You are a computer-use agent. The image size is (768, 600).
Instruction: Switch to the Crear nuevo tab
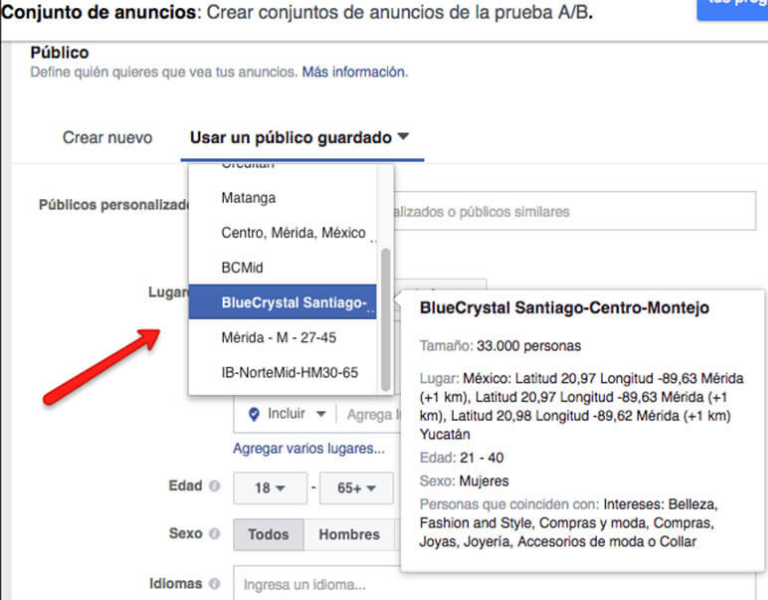coord(107,138)
